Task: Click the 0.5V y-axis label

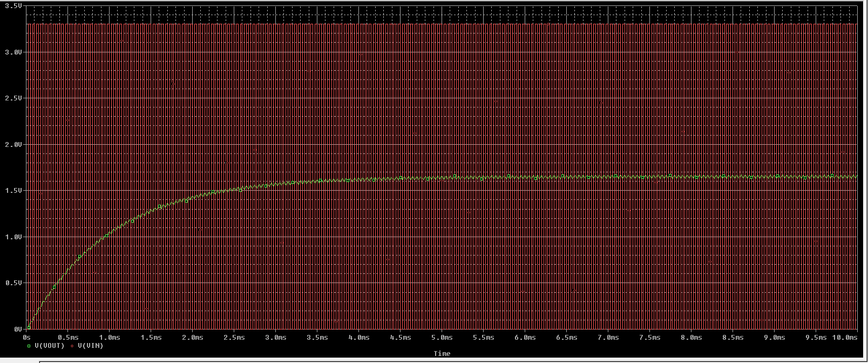Action: pos(14,283)
